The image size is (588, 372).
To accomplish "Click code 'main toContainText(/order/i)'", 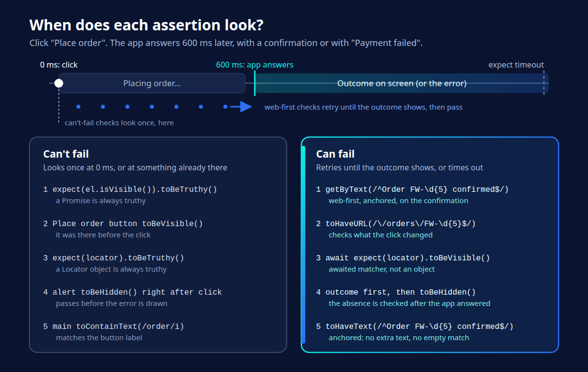I will click(118, 326).
